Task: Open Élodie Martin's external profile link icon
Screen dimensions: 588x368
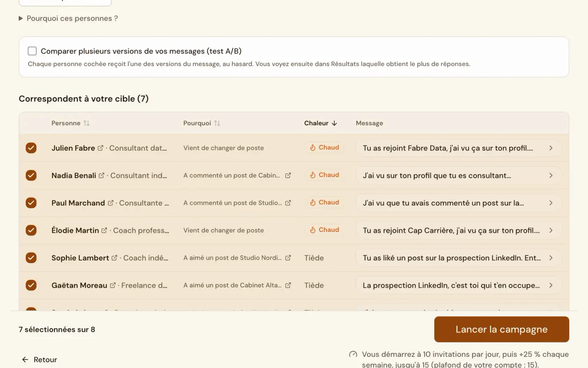Action: pyautogui.click(x=104, y=231)
